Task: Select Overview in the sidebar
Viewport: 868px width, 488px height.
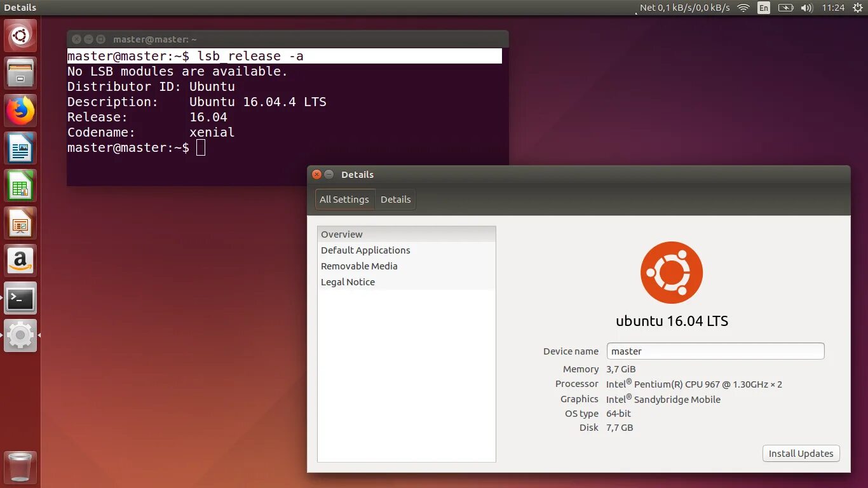Action: 407,234
